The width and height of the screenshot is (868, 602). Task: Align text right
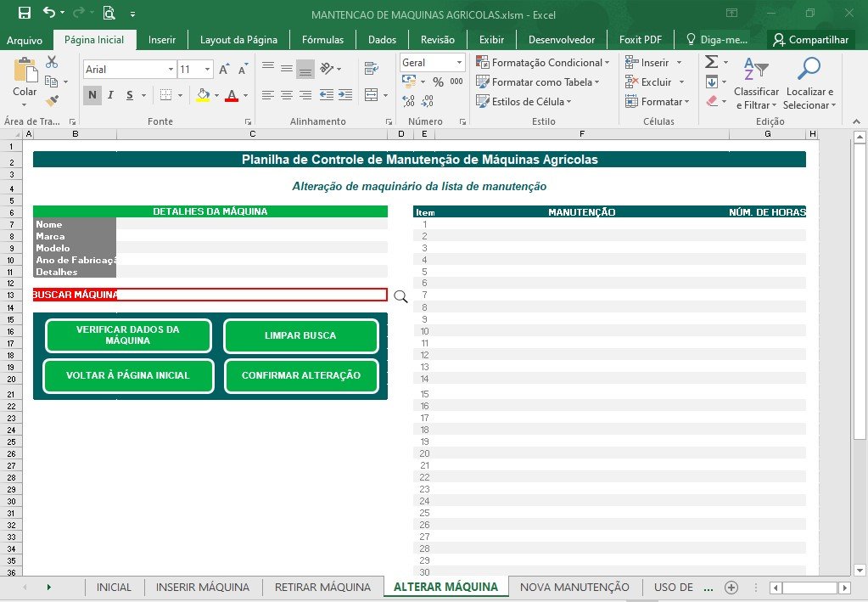[305, 95]
